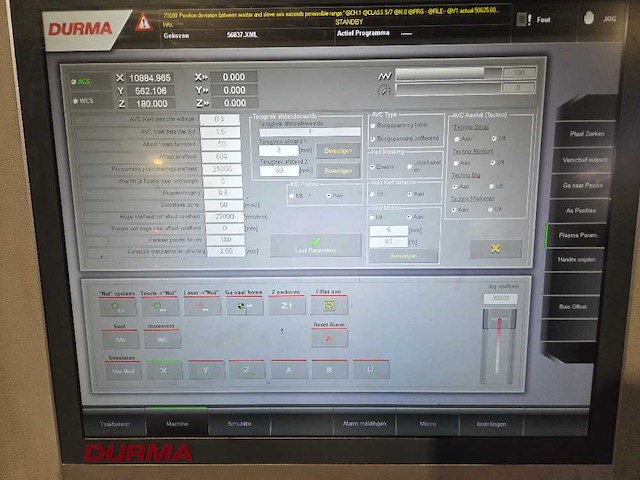Image resolution: width=640 pixels, height=480 pixels.
Task: Select Kerf Masking Enable option
Action: tap(372, 167)
